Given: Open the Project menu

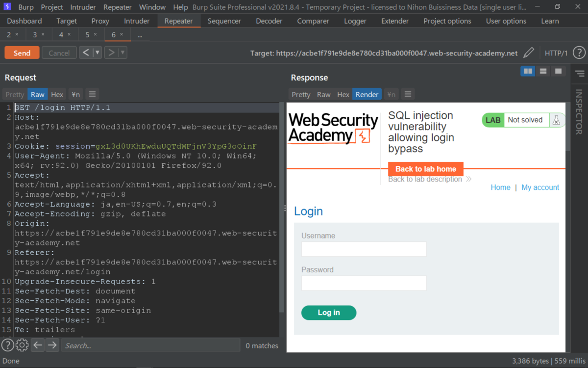Looking at the screenshot, I should pyautogui.click(x=52, y=7).
